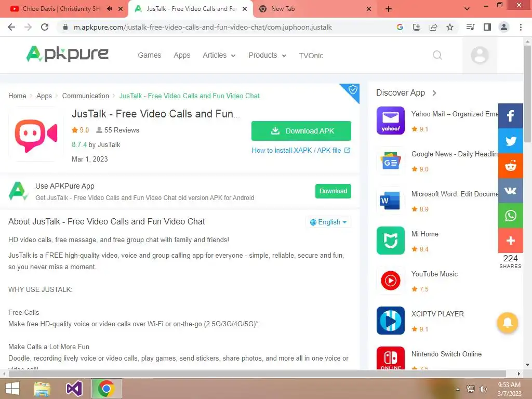
Task: Mute the Chloe Davis tab audio
Action: [109, 9]
